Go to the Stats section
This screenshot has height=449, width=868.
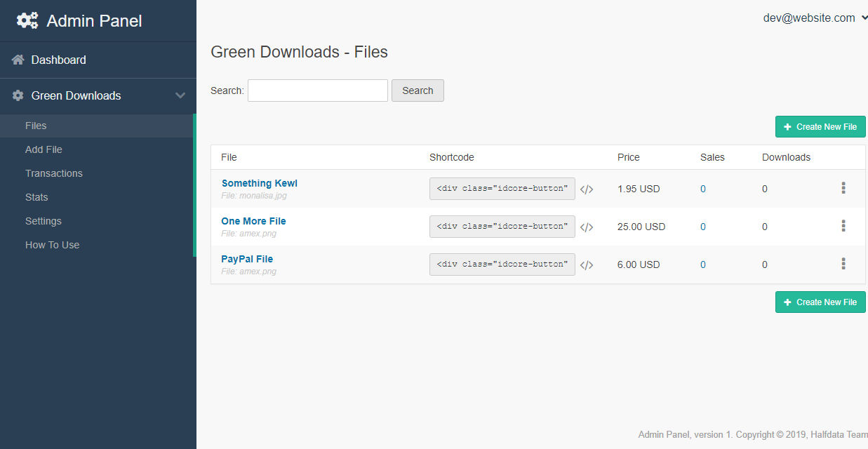[x=36, y=197]
